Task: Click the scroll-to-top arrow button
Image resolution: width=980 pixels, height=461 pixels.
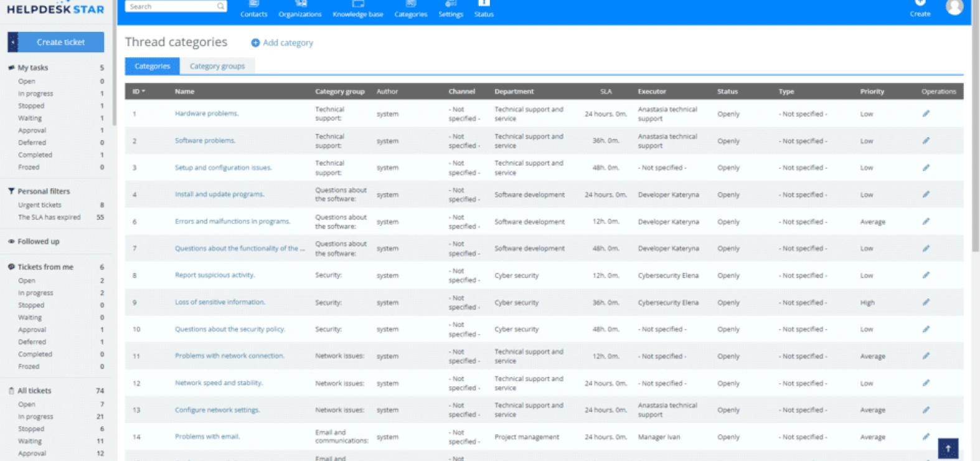Action: [948, 448]
